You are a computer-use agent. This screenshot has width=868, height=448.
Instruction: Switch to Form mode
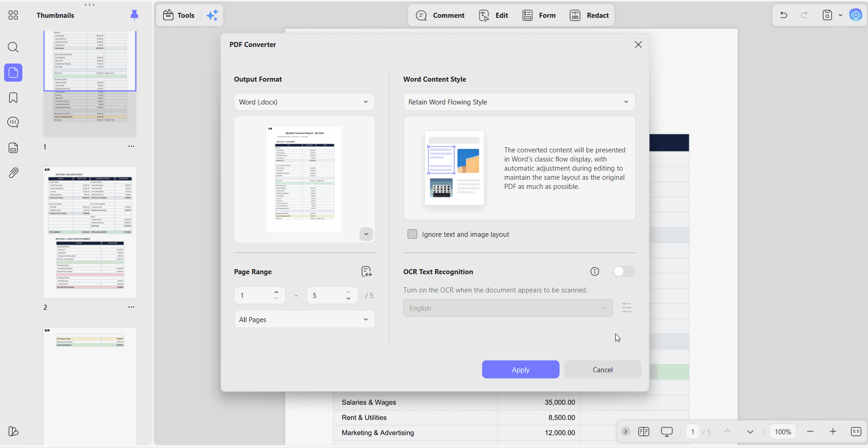[539, 16]
